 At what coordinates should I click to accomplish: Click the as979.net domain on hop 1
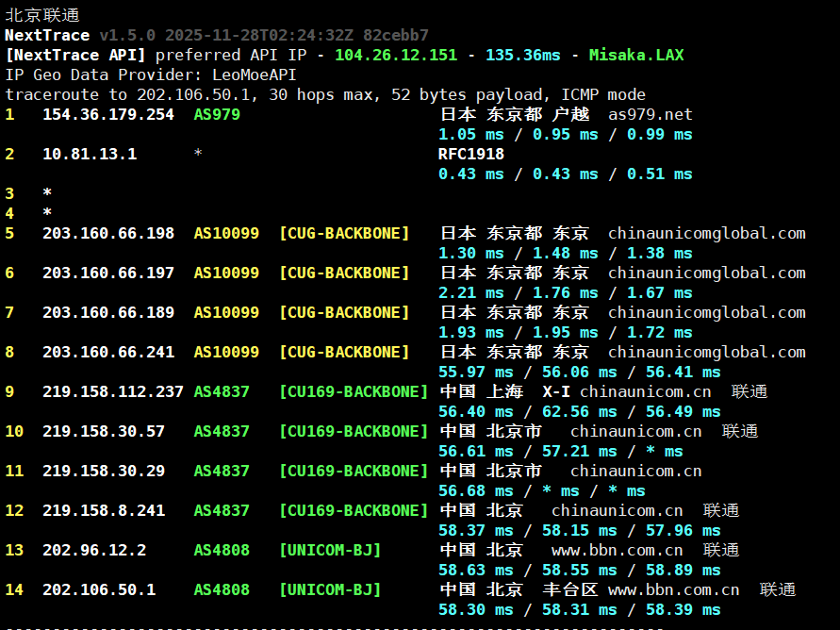(x=650, y=114)
